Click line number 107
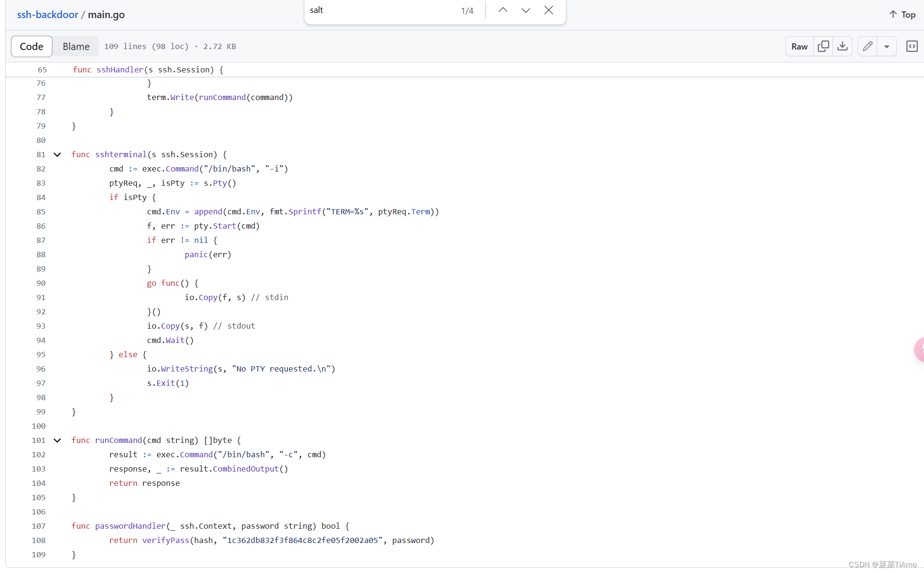The height and width of the screenshot is (573, 924). 39,526
